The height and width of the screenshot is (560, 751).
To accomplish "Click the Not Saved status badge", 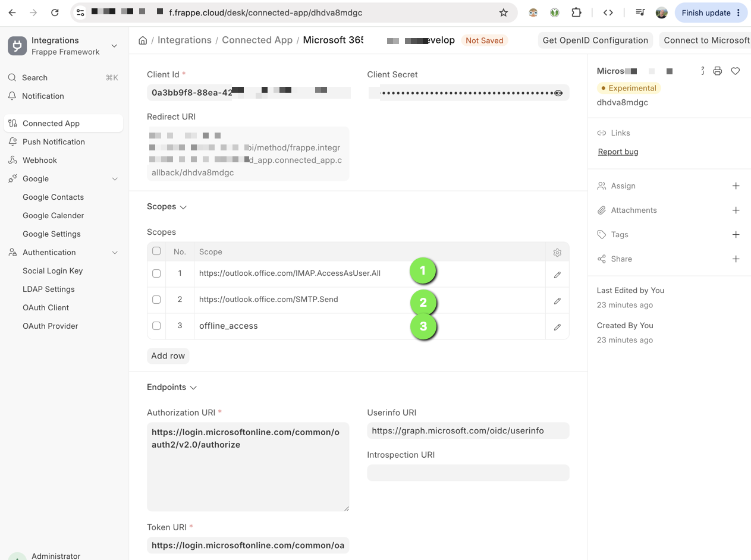I will tap(485, 40).
